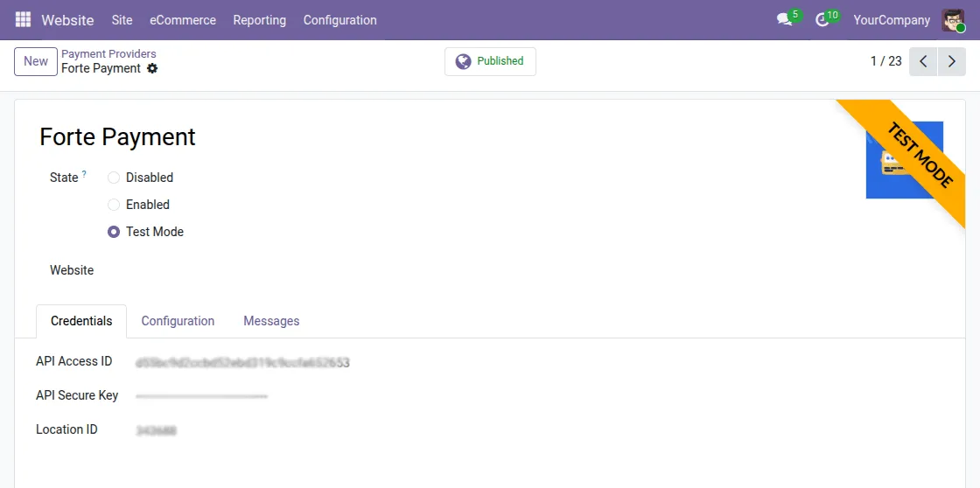Go to Payment Providers breadcrumb
Screen dimensions: 980x488
coord(108,54)
